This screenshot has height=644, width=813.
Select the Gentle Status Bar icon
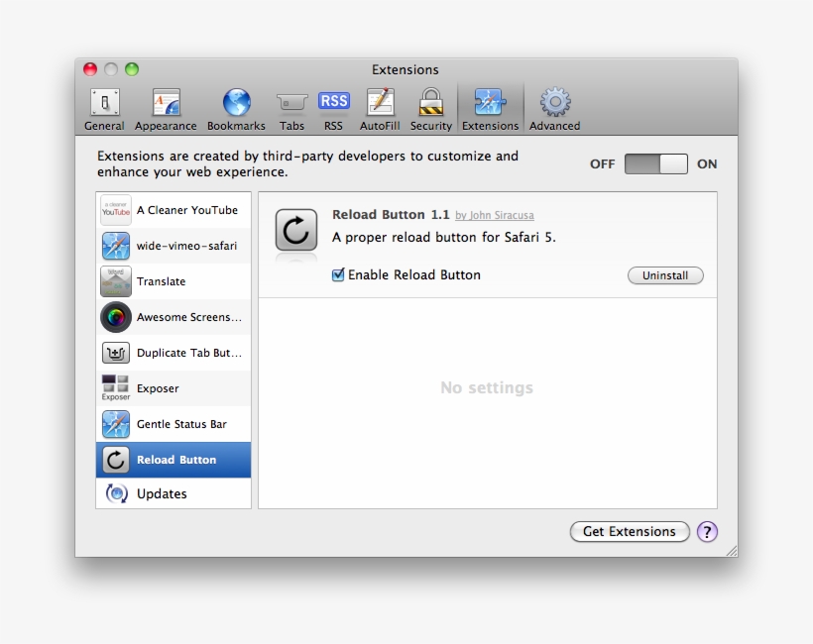(x=116, y=424)
